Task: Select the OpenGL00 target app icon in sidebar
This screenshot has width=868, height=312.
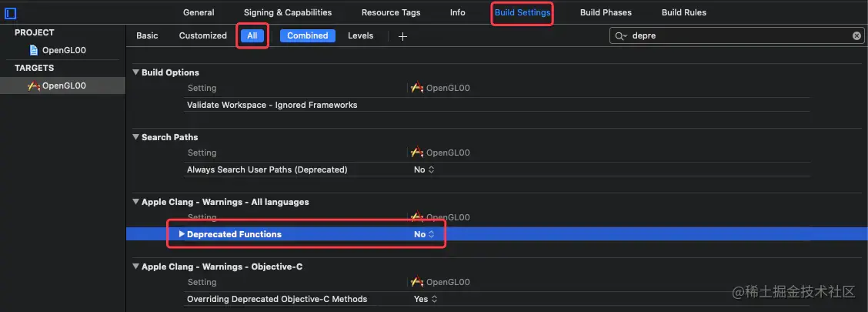Action: [34, 86]
